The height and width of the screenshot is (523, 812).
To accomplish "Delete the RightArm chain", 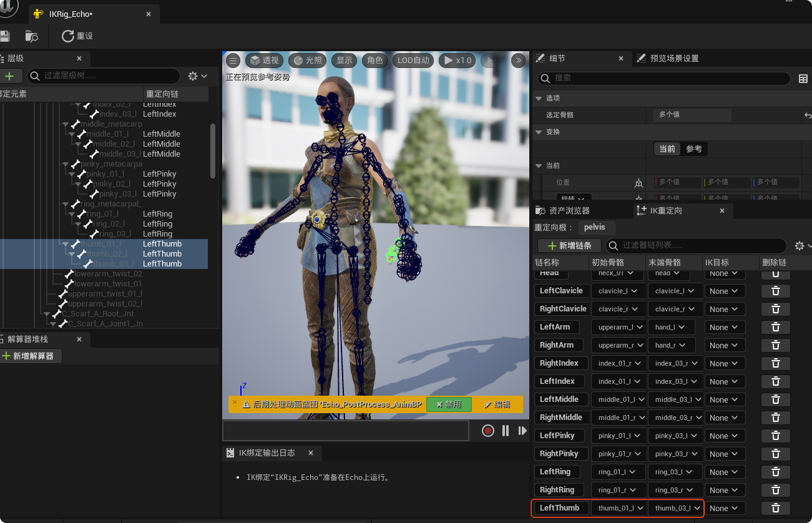I will click(776, 345).
